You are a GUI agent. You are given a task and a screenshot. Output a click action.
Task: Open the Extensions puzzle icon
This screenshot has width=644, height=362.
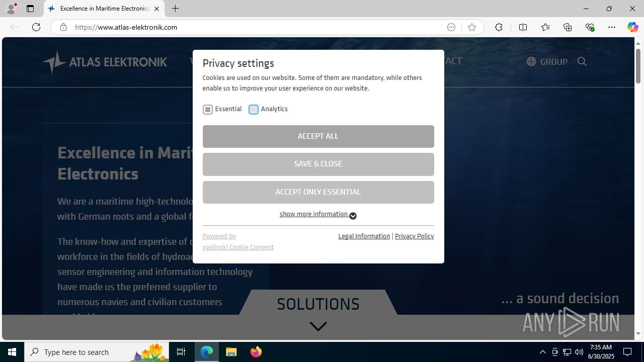(x=499, y=27)
